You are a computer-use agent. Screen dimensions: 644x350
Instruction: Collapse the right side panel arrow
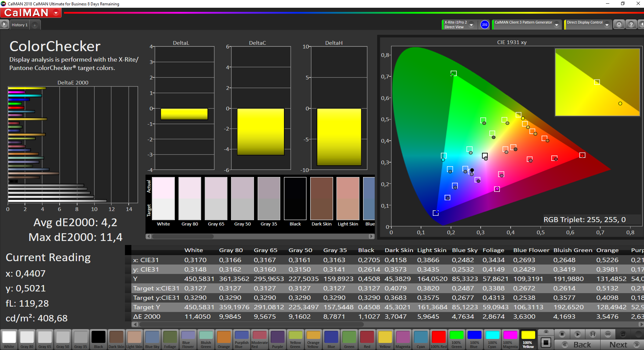pyautogui.click(x=641, y=25)
